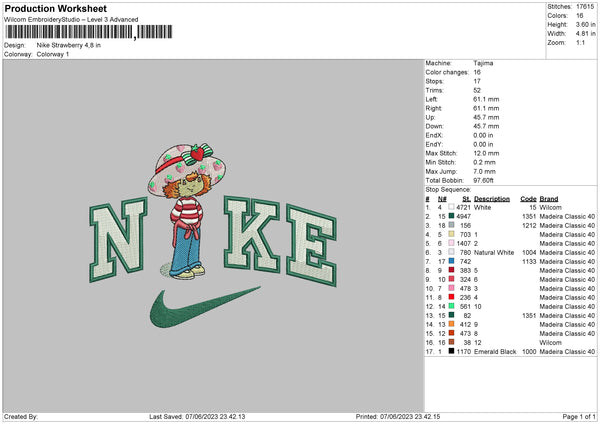Click the 'EndX:' label

tap(434, 135)
